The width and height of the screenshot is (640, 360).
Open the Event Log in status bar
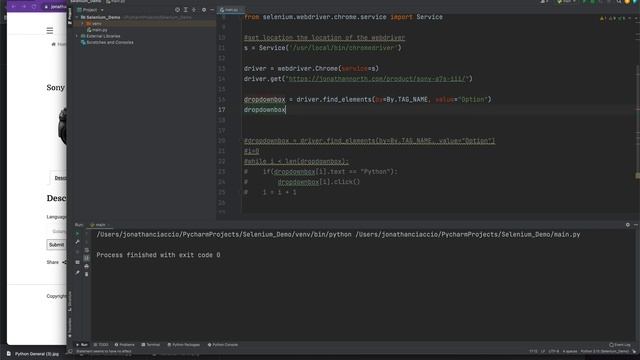pyautogui.click(x=620, y=345)
